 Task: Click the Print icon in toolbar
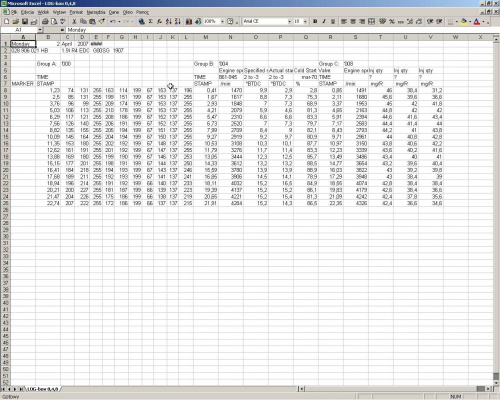tap(45, 21)
